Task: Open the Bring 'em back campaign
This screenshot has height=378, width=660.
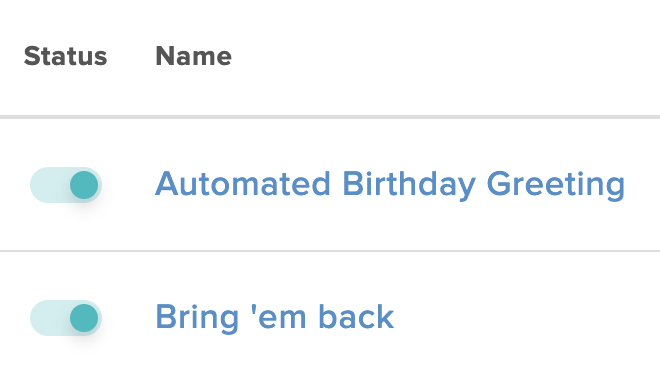Action: [x=274, y=317]
